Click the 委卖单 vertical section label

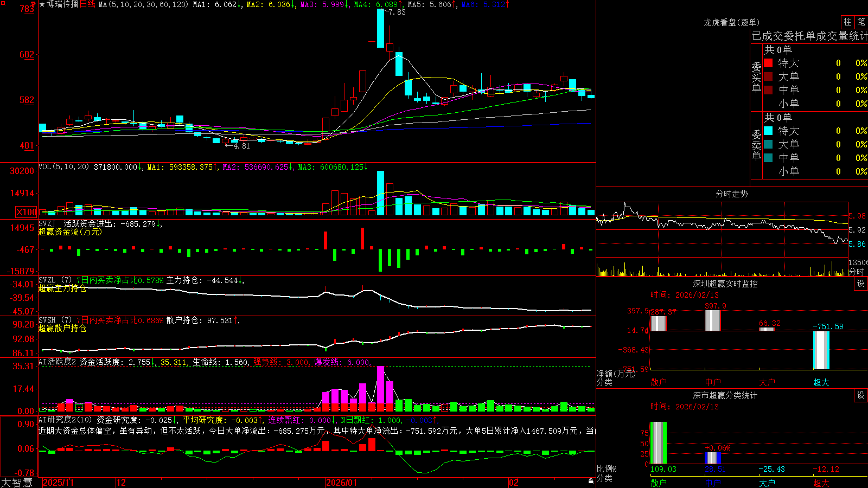tap(756, 145)
